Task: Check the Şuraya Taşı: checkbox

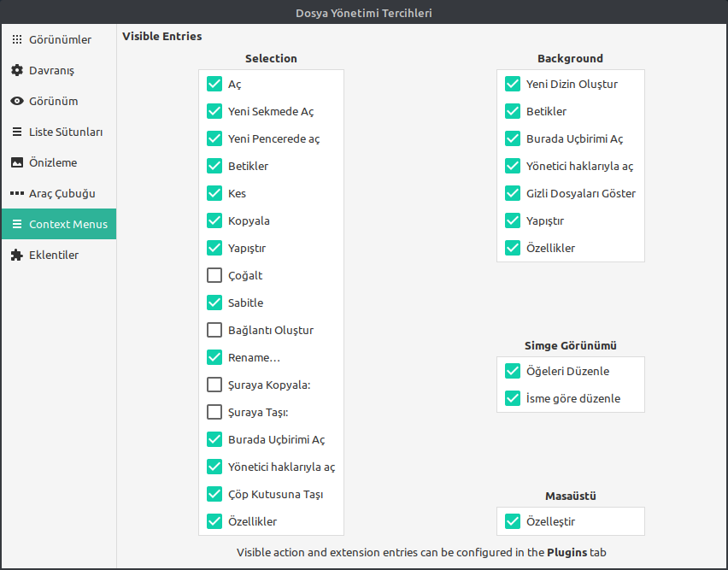Action: (214, 412)
